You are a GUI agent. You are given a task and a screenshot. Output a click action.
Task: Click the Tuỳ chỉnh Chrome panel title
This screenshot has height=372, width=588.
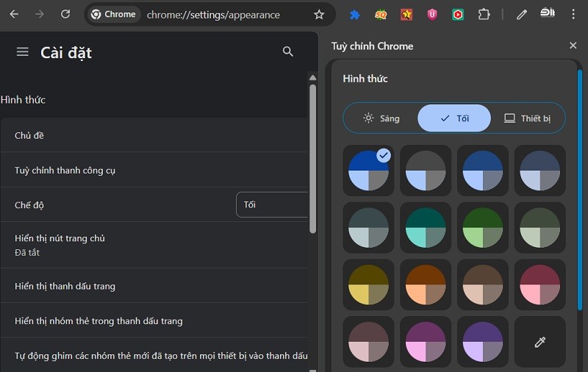[372, 46]
